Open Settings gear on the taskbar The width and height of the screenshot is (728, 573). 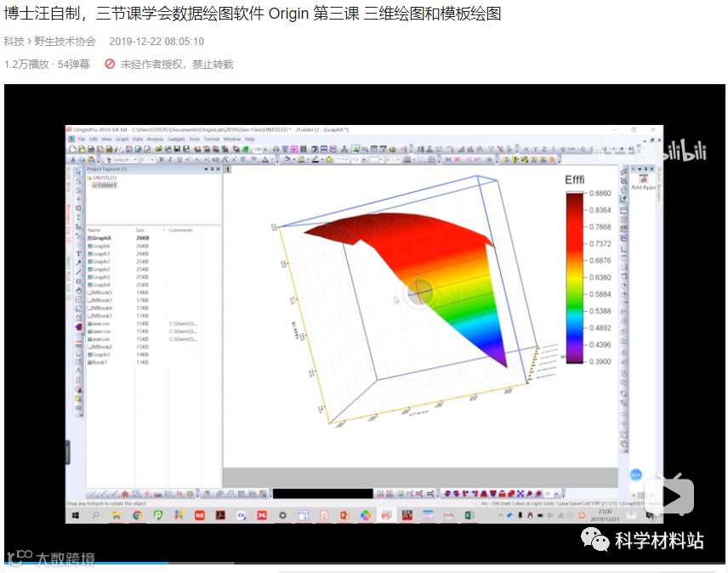pos(282,515)
